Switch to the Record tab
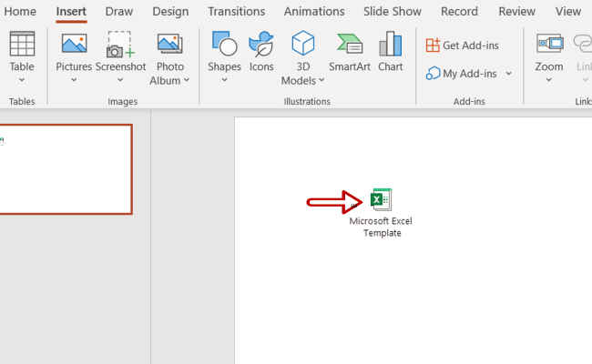Screen dimensions: 592x364 coord(459,11)
